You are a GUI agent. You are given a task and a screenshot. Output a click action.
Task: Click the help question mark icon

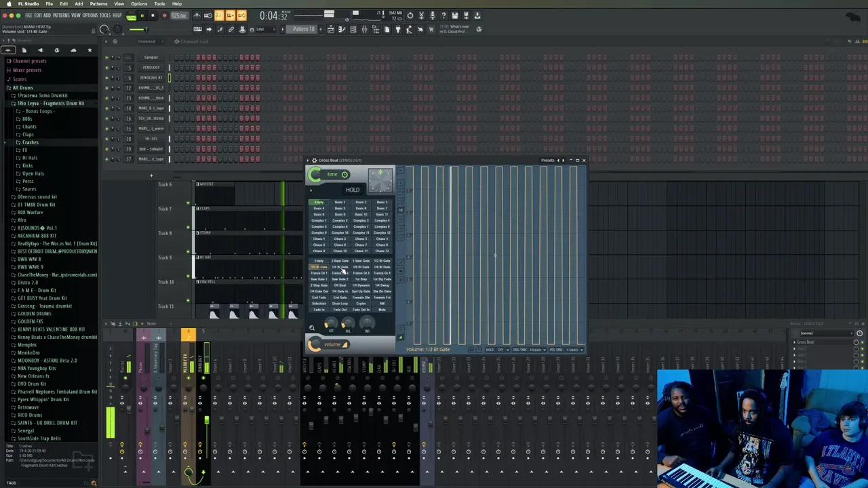click(443, 15)
